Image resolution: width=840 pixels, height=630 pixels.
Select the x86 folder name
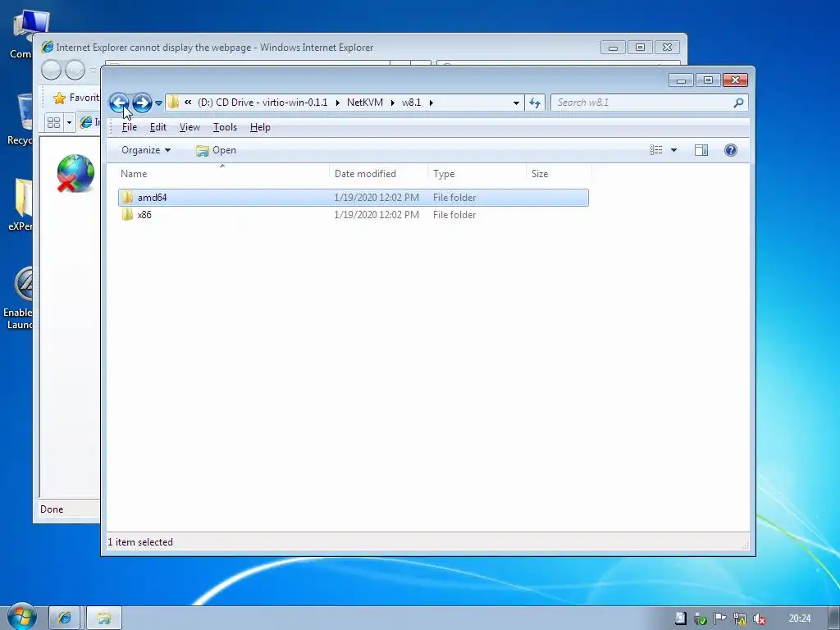point(144,215)
